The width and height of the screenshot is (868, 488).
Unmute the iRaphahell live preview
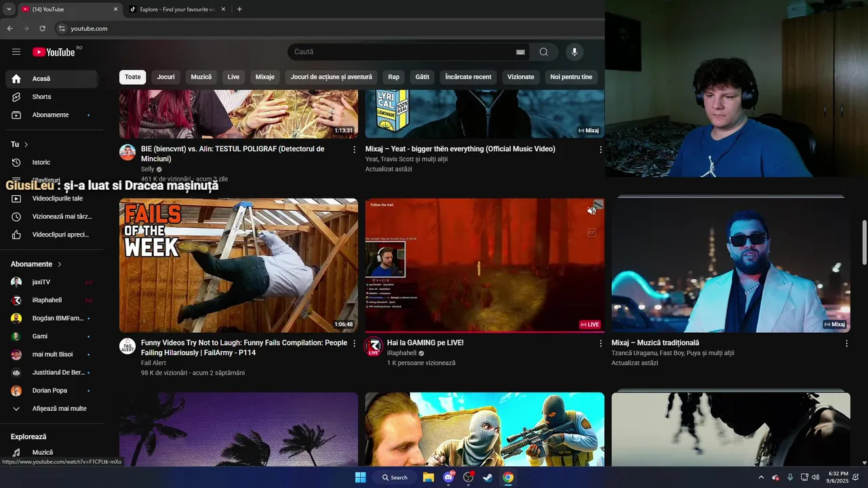coord(591,211)
